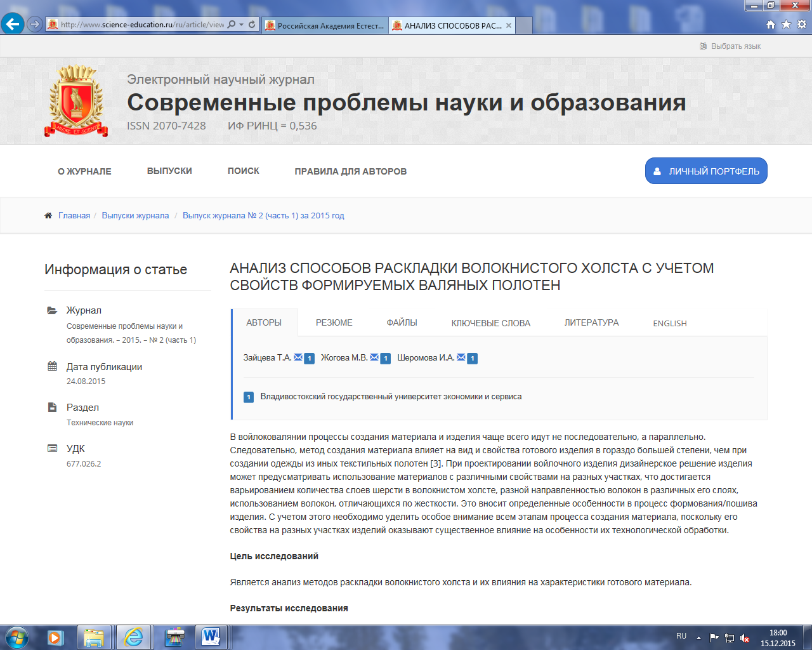Show hidden system tray icons arrow
This screenshot has height=650, width=812.
click(x=698, y=637)
